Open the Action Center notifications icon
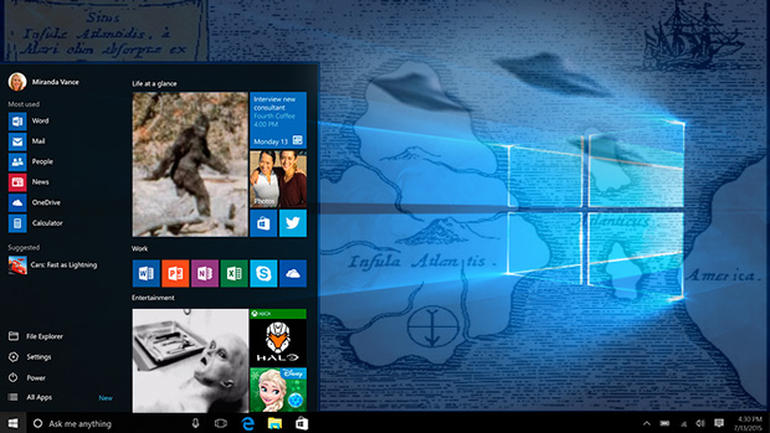The height and width of the screenshot is (433, 770). pos(719,423)
